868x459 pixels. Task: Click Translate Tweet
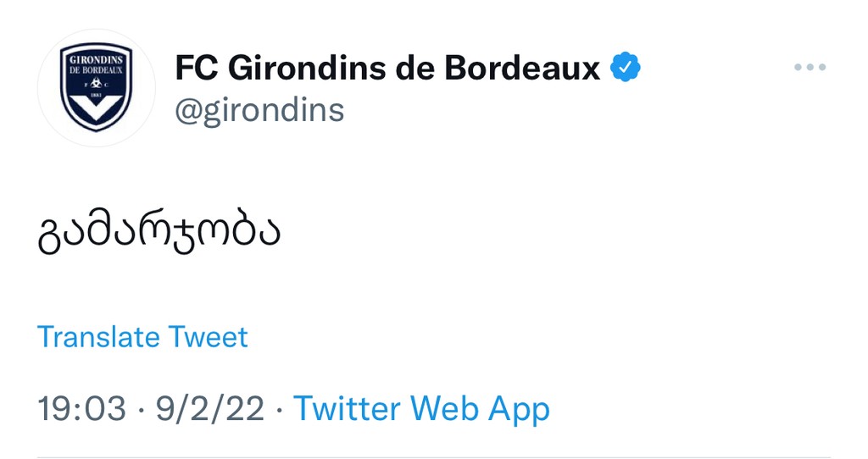142,337
